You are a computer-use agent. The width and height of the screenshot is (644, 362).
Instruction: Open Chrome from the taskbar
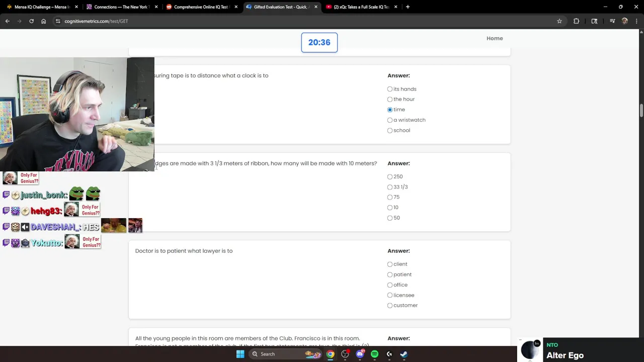[330, 354]
